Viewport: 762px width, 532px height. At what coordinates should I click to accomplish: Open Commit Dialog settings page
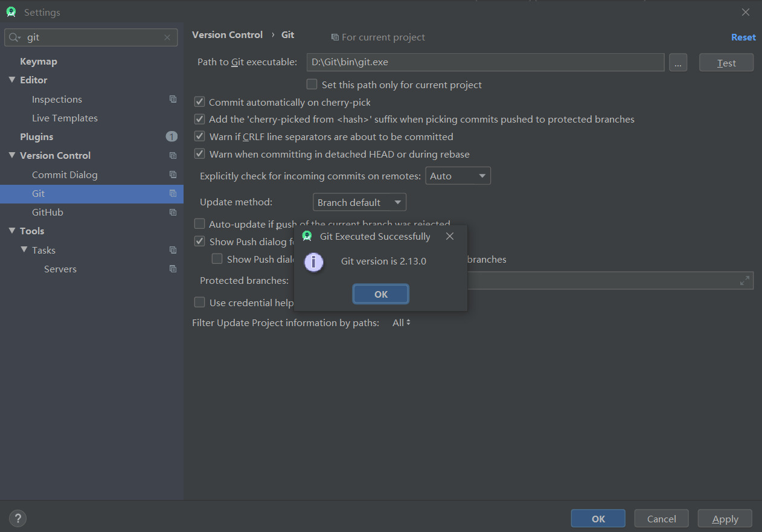[65, 175]
